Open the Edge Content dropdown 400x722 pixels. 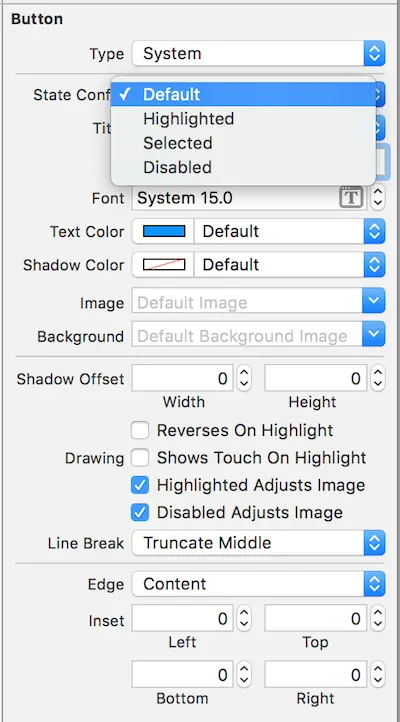259,584
